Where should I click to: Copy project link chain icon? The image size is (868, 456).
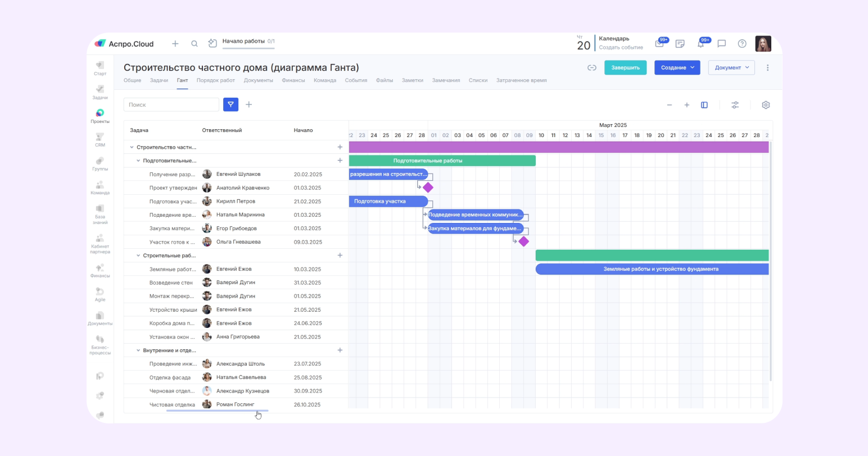592,67
